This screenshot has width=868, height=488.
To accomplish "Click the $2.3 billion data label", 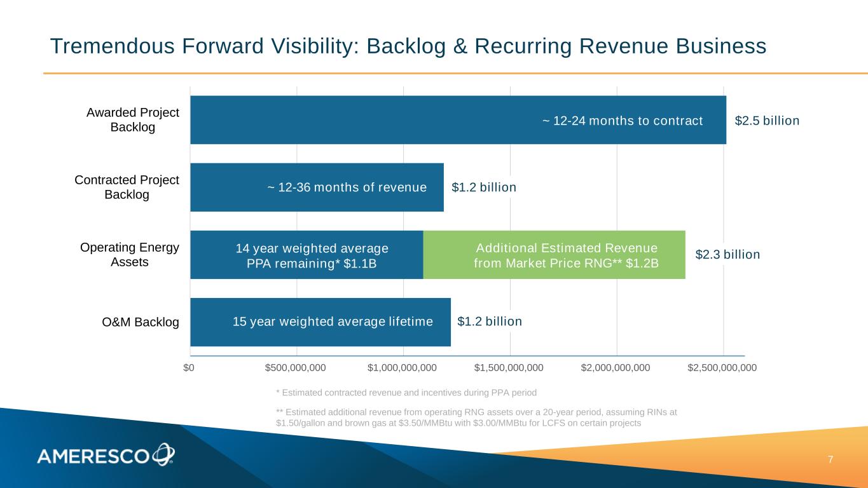I will click(x=727, y=255).
